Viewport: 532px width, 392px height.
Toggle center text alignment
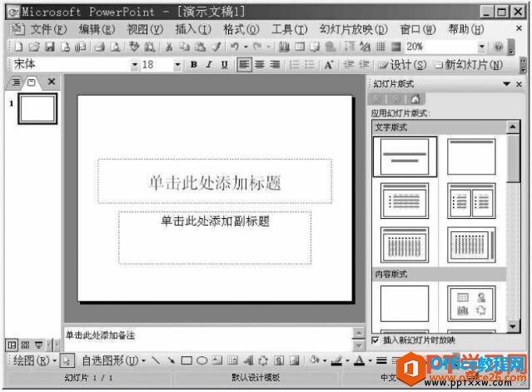[260, 64]
